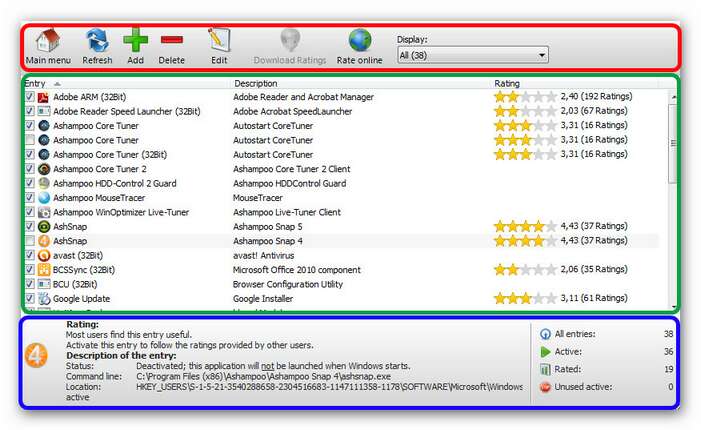Click green AshSnap icon for Snap 5
701x430 pixels.
43,227
